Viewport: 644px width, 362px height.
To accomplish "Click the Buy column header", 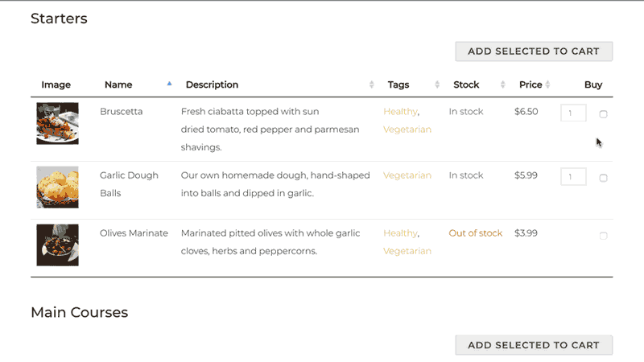I will (593, 84).
